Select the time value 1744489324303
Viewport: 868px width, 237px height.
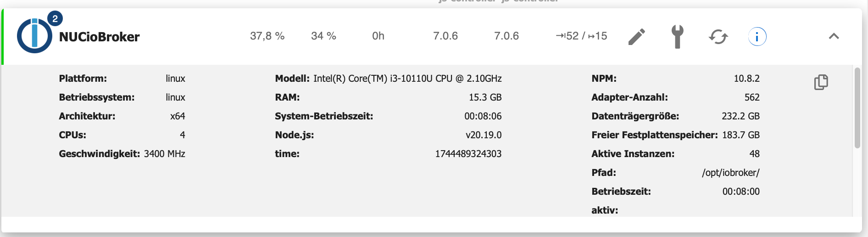468,154
